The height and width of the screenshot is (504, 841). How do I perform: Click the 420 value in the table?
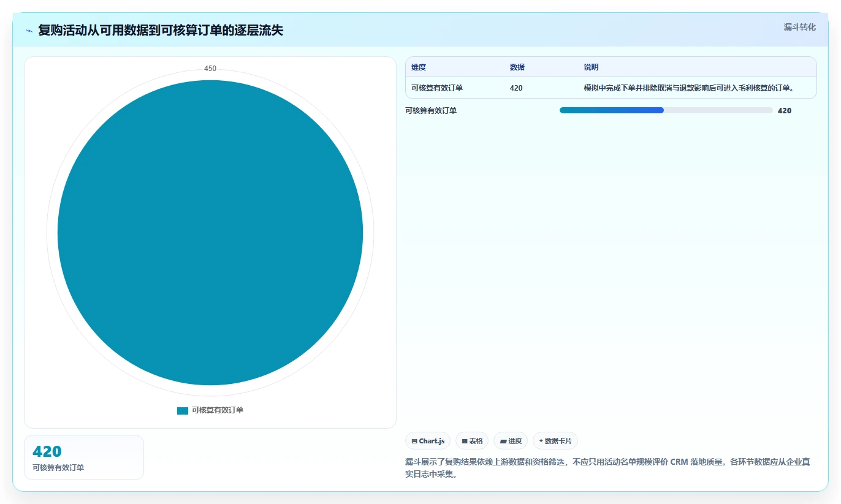(516, 88)
